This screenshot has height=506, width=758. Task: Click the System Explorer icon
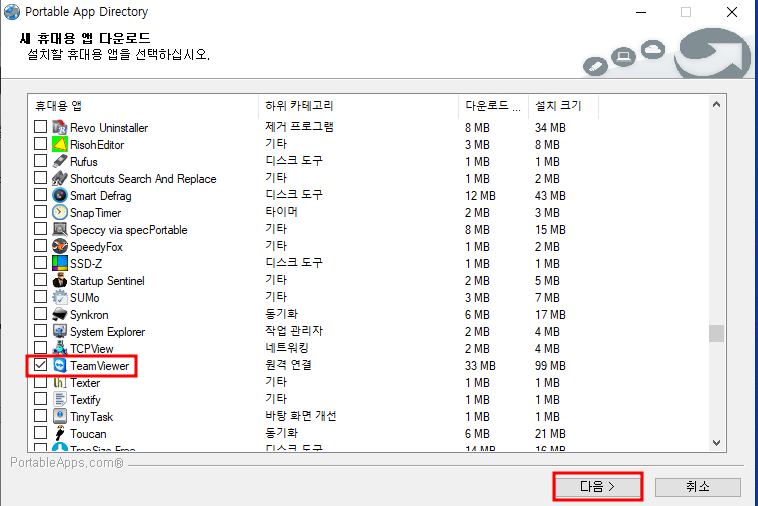pyautogui.click(x=59, y=332)
